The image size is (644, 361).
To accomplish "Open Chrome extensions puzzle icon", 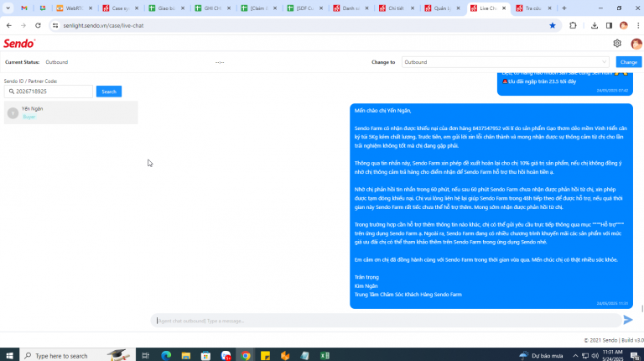I will pyautogui.click(x=573, y=25).
